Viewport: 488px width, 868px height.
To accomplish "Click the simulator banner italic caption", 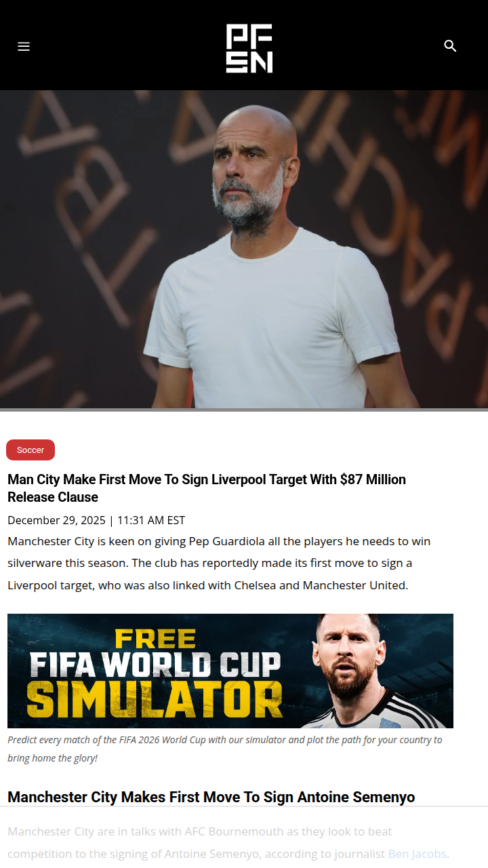I will coord(225,749).
